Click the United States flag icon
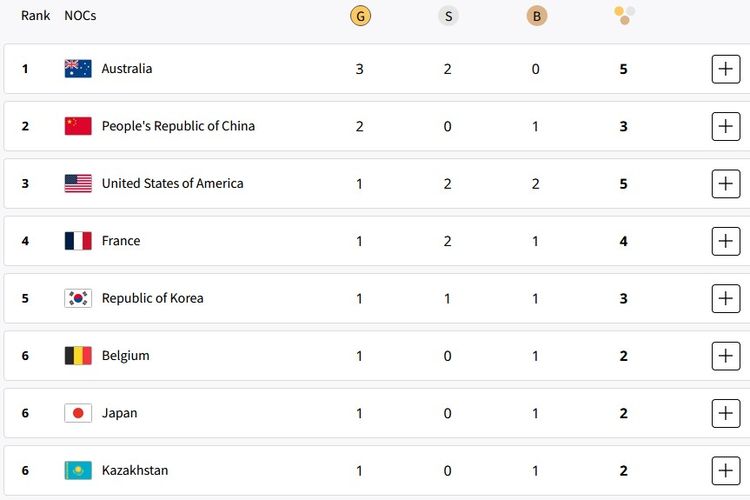750x500 pixels. (78, 184)
